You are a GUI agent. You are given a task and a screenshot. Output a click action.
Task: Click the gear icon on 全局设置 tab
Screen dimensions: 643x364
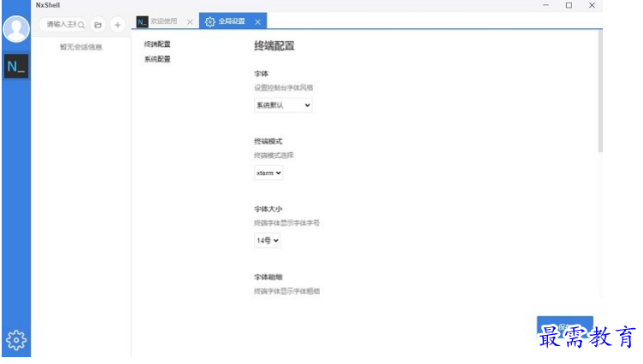[x=210, y=21]
